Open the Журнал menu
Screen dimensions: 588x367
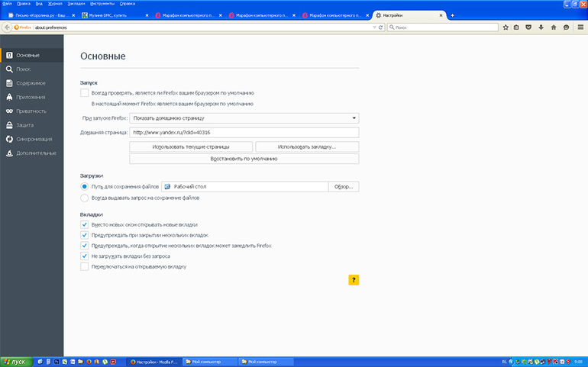point(55,4)
